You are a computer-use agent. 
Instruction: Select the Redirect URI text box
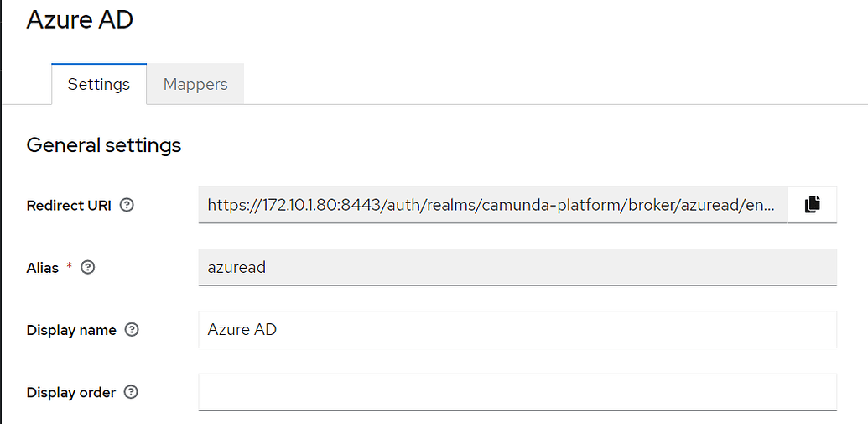point(492,205)
